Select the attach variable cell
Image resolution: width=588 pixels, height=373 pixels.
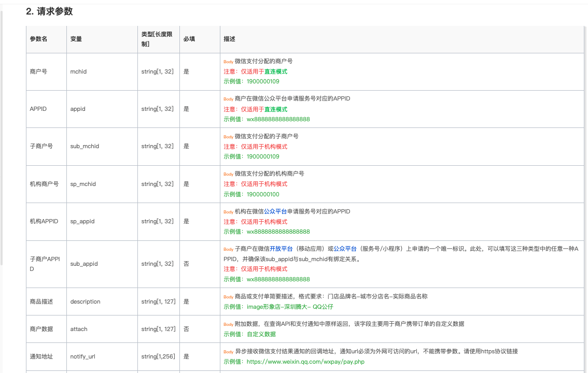[102, 329]
